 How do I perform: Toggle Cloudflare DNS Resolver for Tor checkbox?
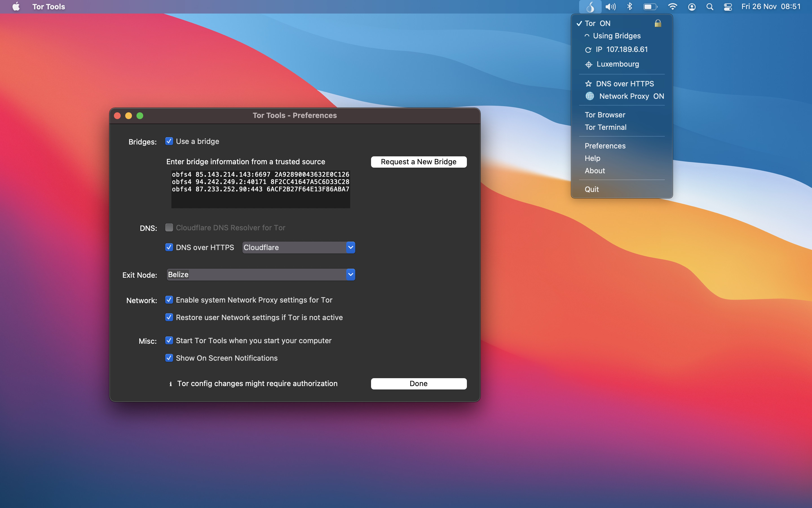169,227
